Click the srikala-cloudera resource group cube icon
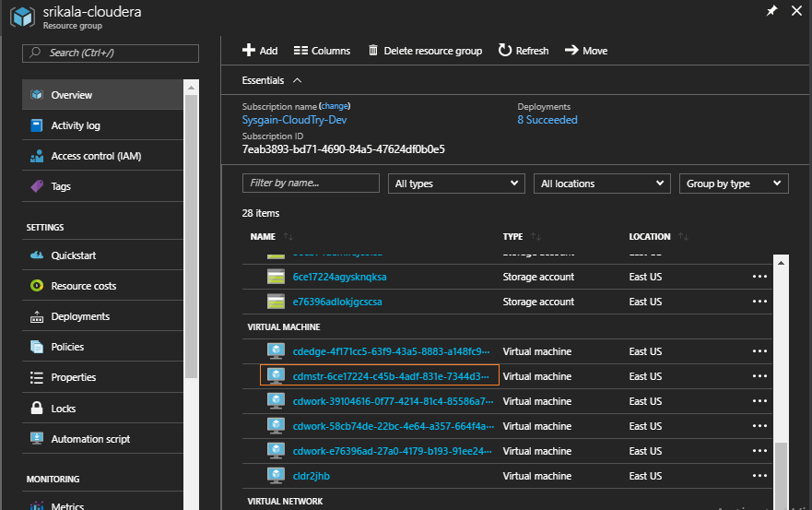 click(23, 17)
